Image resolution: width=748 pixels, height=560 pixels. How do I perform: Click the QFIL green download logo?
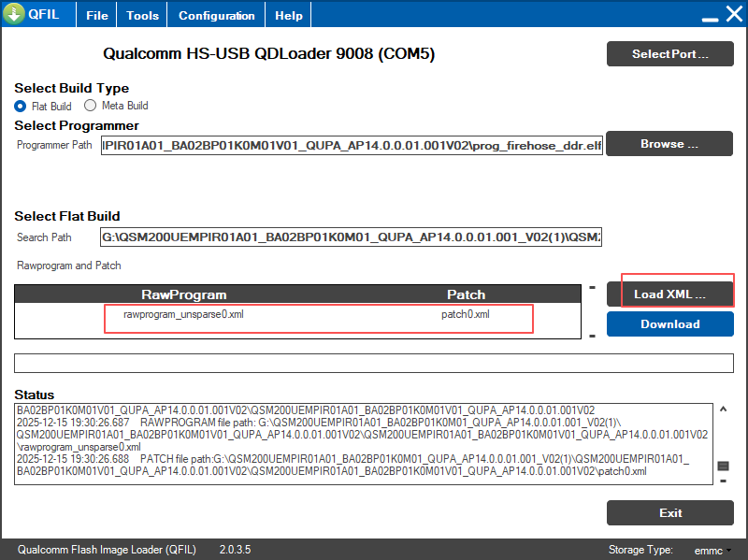coord(14,15)
